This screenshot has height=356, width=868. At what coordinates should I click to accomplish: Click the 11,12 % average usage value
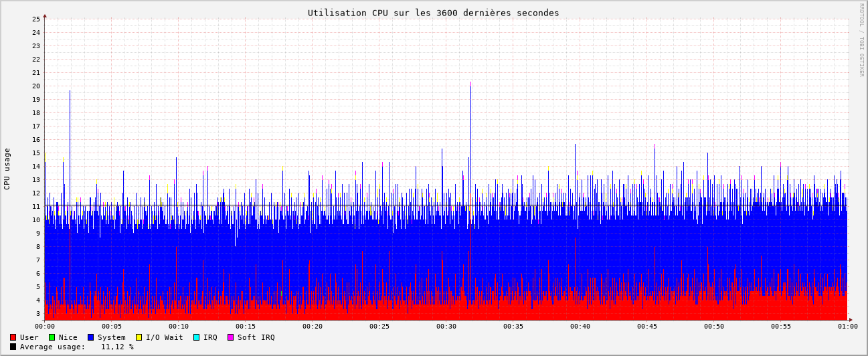117,347
